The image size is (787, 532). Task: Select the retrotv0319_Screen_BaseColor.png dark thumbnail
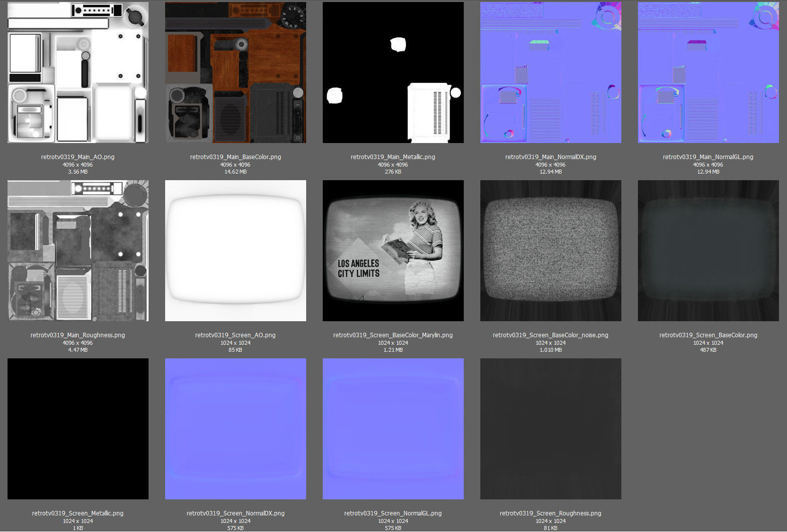pos(708,250)
